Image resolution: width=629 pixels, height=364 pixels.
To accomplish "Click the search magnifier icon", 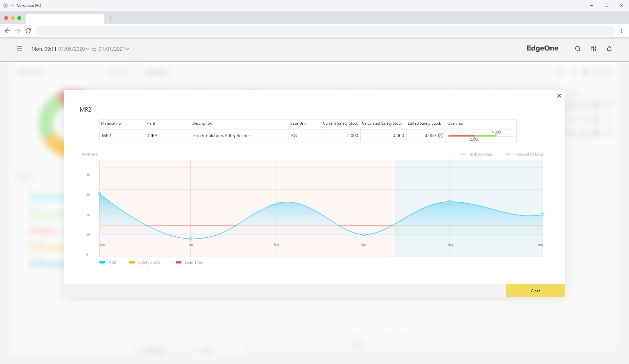I will pos(578,49).
